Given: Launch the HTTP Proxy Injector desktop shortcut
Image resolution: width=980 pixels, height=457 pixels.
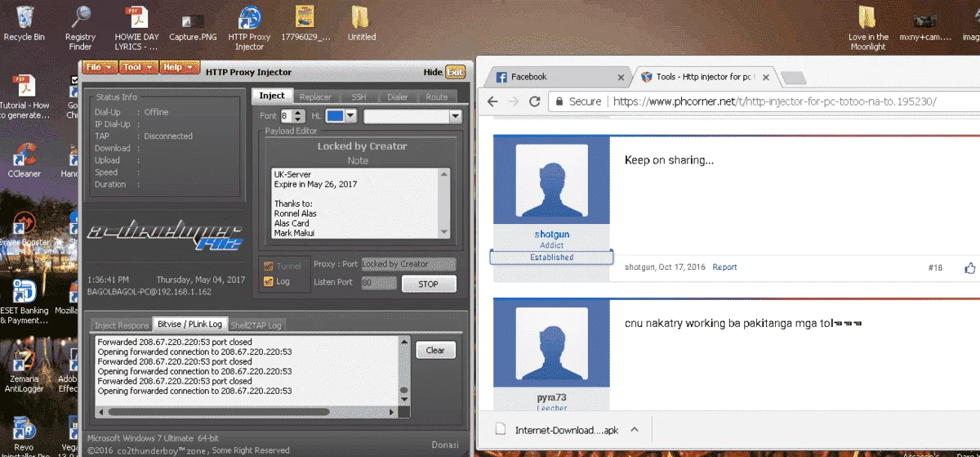Looking at the screenshot, I should coord(249,28).
